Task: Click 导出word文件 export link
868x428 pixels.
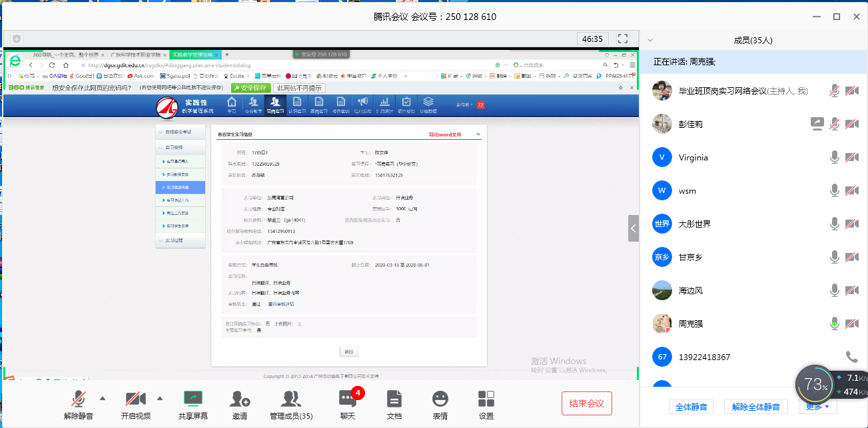Action: coord(444,134)
